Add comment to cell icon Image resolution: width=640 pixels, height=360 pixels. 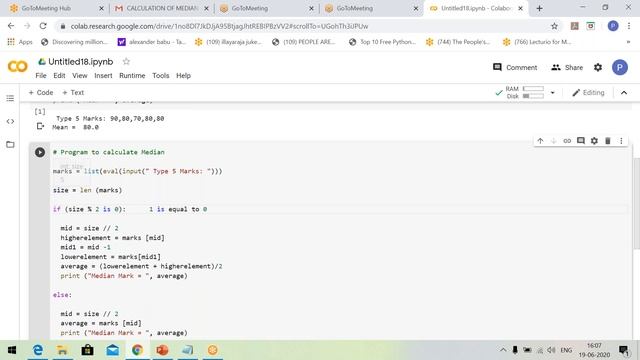581,141
